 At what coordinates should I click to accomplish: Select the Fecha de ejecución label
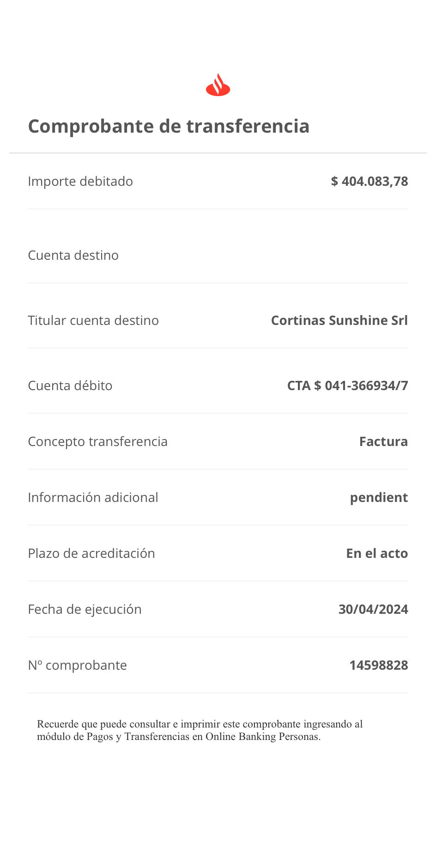85,609
